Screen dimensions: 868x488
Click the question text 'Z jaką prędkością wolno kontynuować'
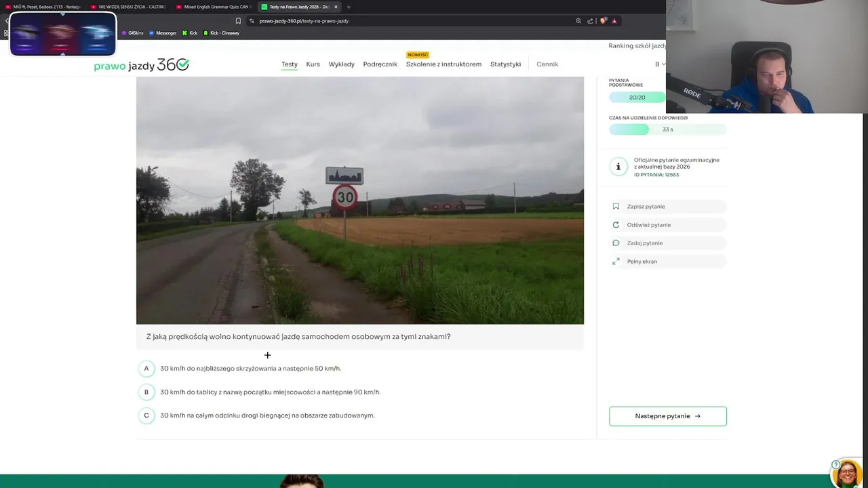[x=298, y=337]
